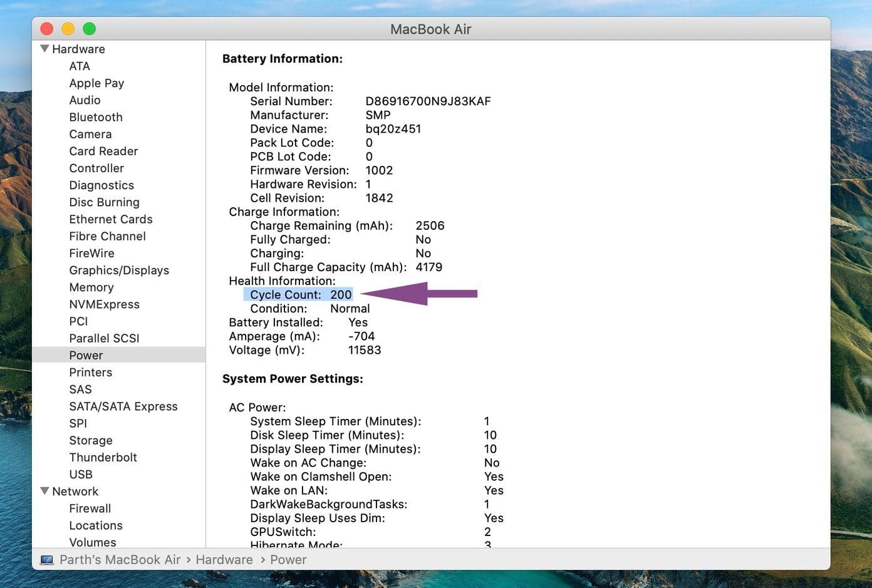Select Volumes under Network
872x588 pixels.
[93, 542]
